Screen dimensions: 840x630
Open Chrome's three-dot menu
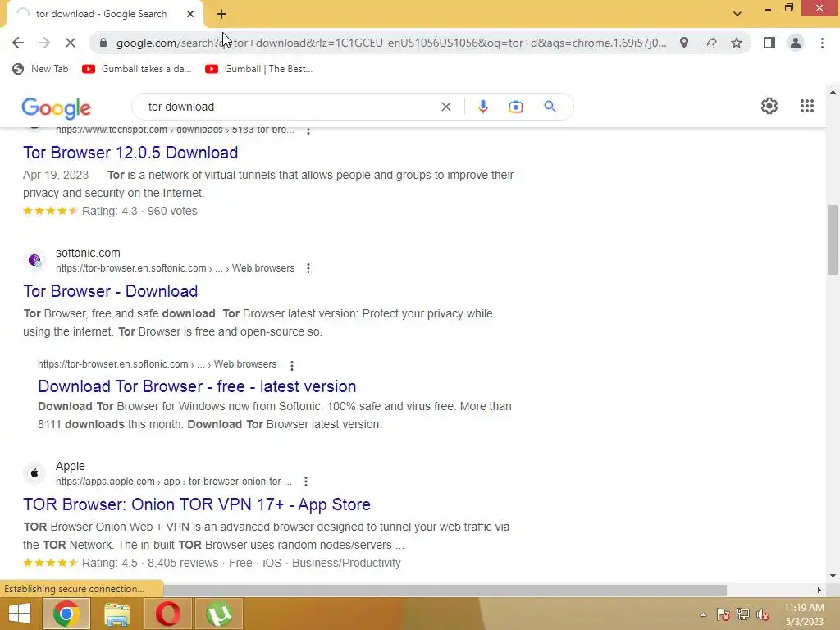[x=822, y=43]
